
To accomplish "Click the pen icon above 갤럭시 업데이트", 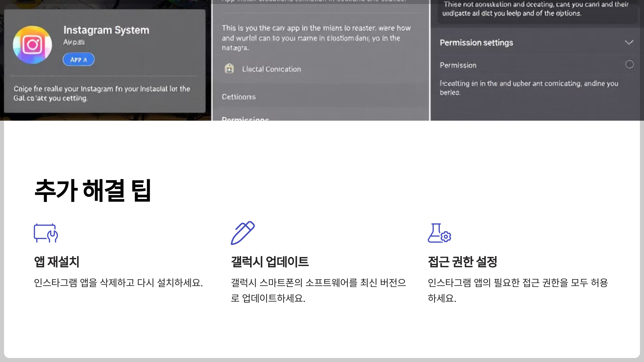I will tap(243, 233).
